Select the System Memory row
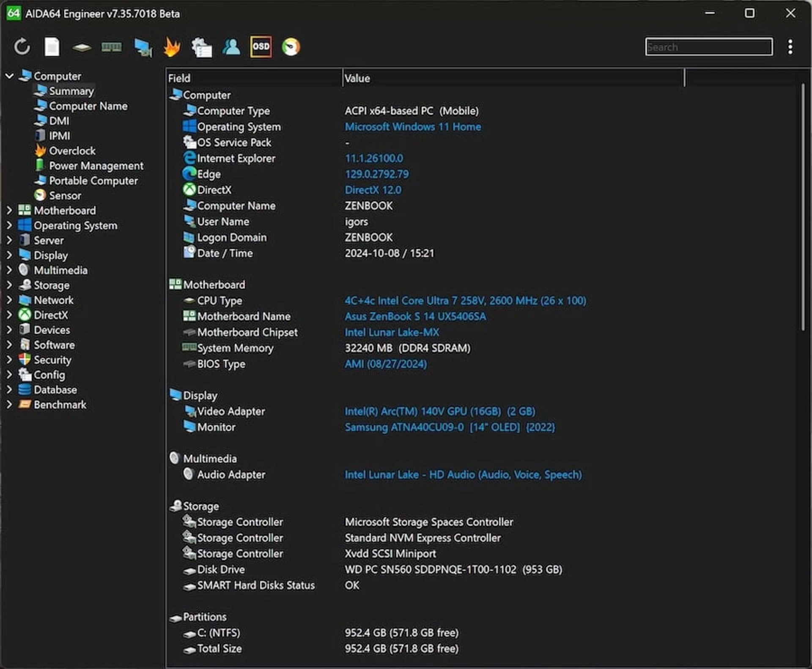Screen dimensions: 812x669 click(482, 348)
